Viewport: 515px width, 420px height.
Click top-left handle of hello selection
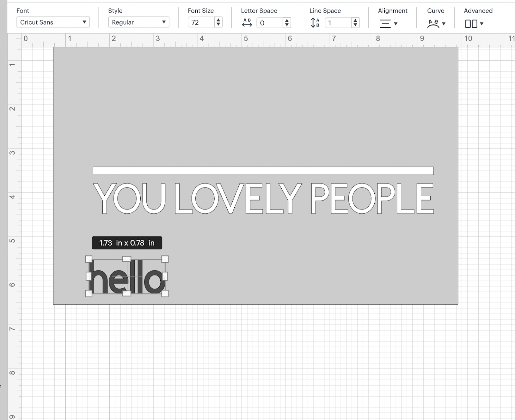[x=89, y=259]
